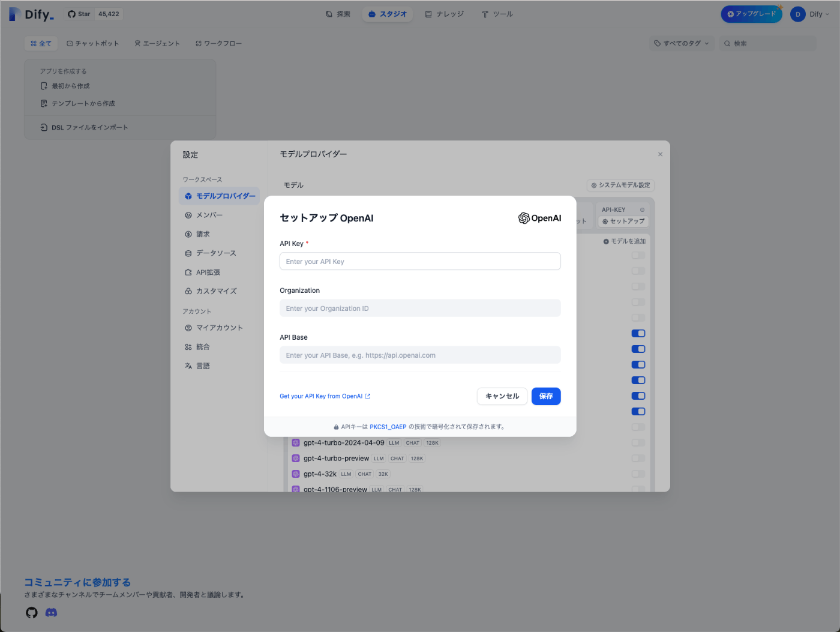This screenshot has height=632, width=840.
Task: Filter apps by エージェント
Action: click(157, 43)
